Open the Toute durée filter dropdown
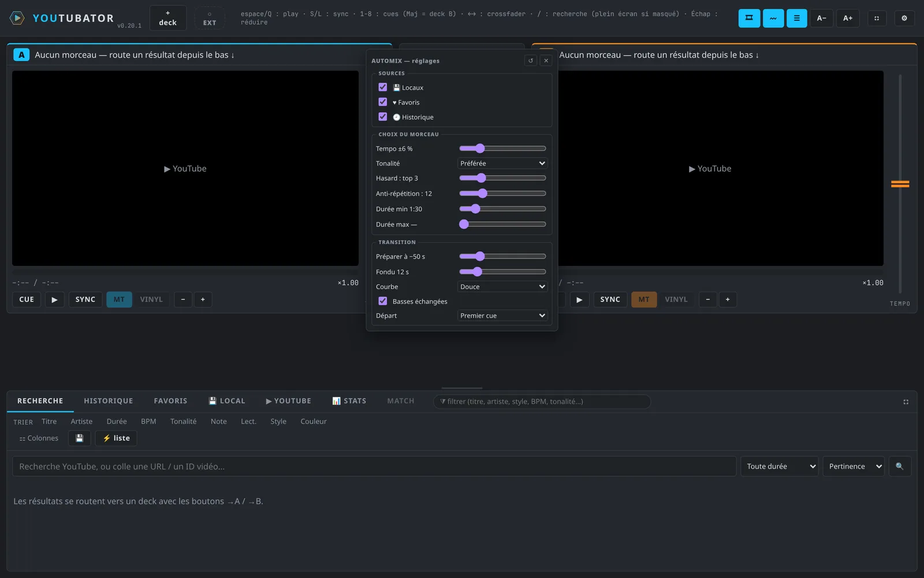This screenshot has width=924, height=578. pyautogui.click(x=780, y=466)
